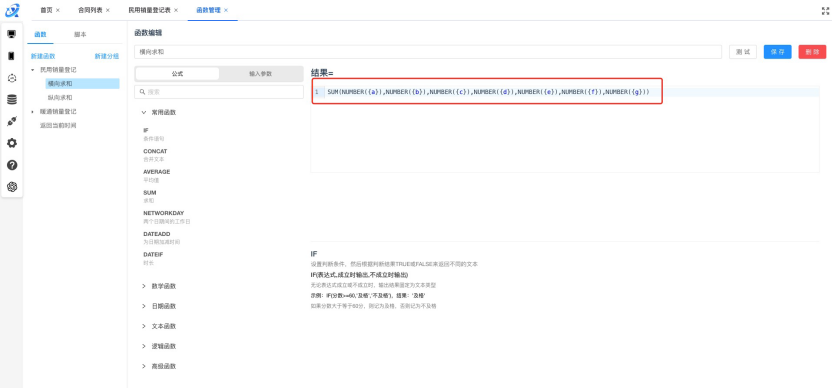This screenshot has width=832, height=388.
Task: Open the AI knot sidebar icon
Action: 12,187
